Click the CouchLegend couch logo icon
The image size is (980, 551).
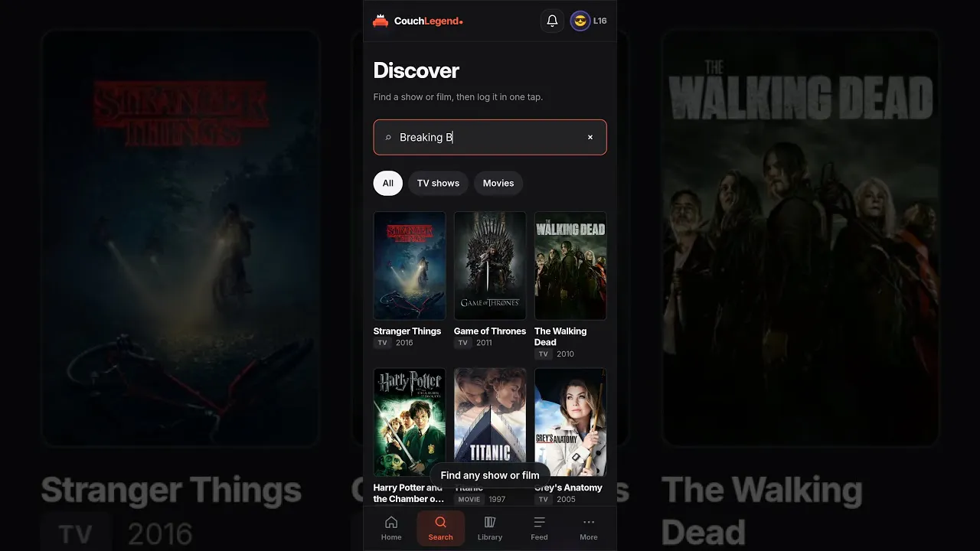381,21
